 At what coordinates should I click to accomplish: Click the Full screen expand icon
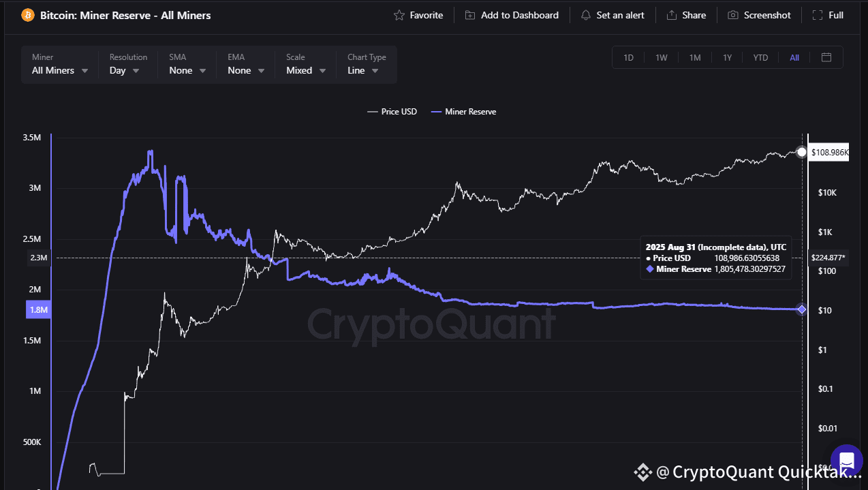pyautogui.click(x=817, y=15)
